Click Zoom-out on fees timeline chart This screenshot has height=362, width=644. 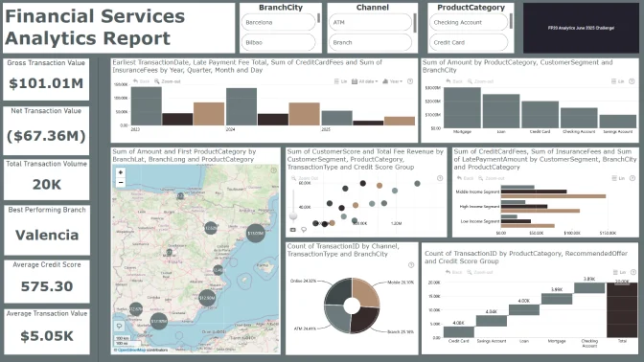(168, 81)
